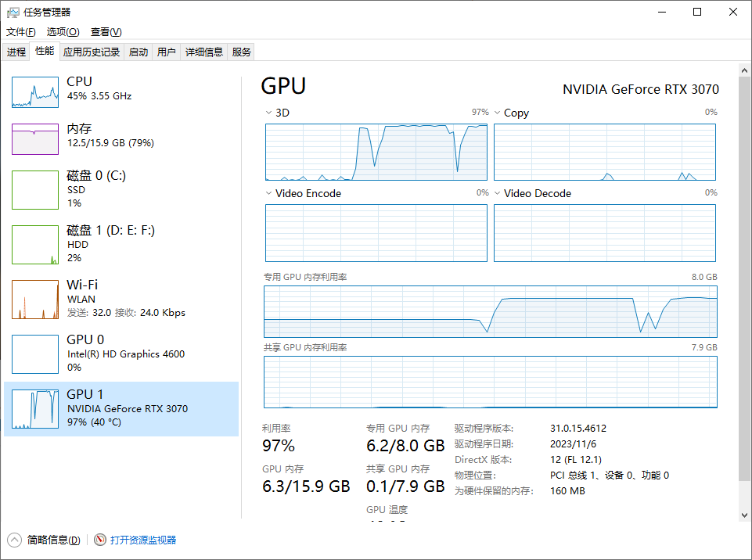The image size is (752, 560).
Task: Click the 160 MB reserved memory value
Action: click(567, 491)
